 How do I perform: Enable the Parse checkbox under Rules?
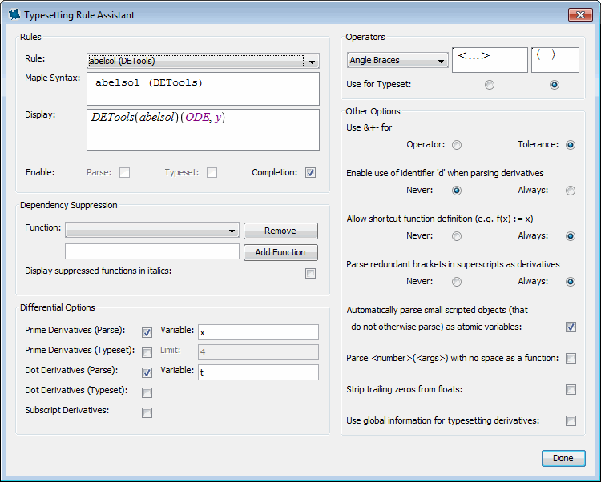click(x=125, y=172)
